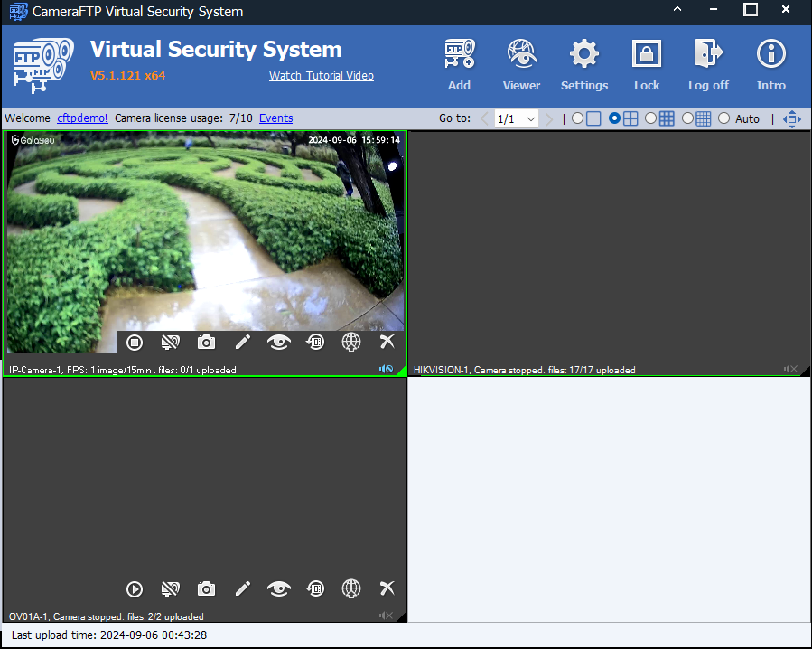812x649 pixels.
Task: Click the Events link
Action: click(x=275, y=118)
